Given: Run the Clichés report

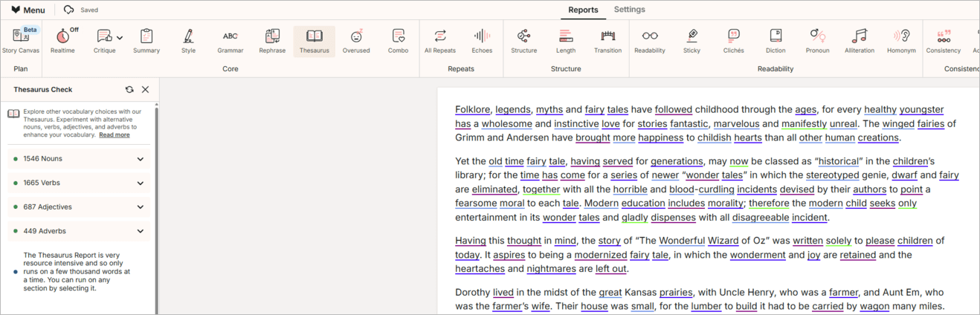Looking at the screenshot, I should pyautogui.click(x=733, y=41).
